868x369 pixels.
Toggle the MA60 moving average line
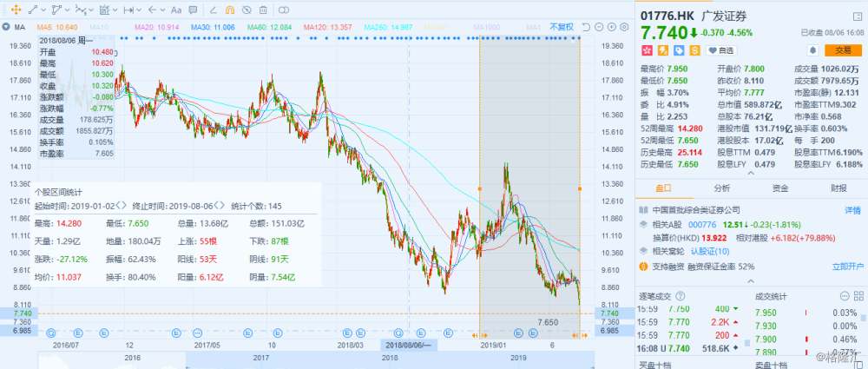[x=270, y=27]
